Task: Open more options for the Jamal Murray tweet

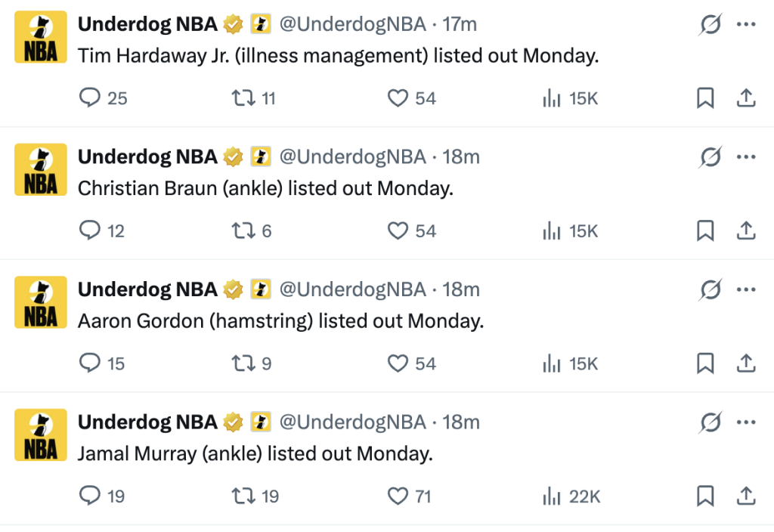Action: 747,422
